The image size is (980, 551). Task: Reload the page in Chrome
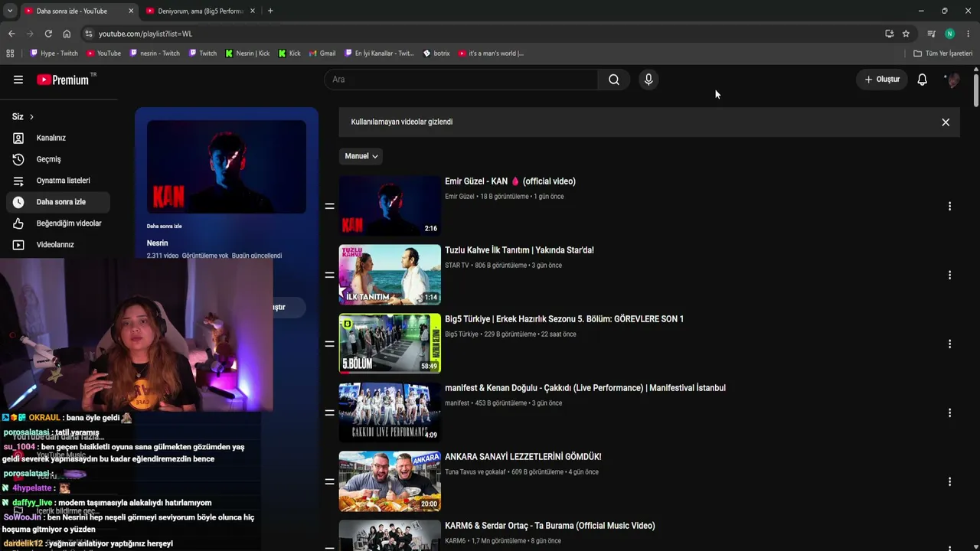[x=48, y=34]
